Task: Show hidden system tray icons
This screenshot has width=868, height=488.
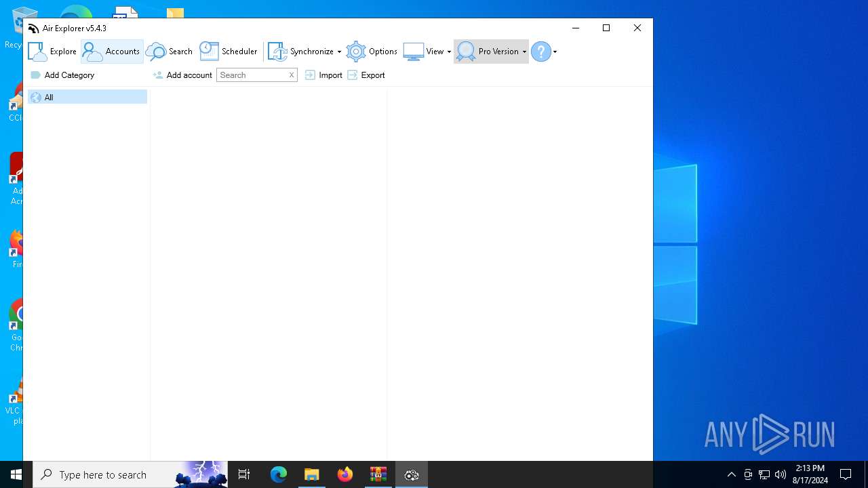Action: [731, 474]
